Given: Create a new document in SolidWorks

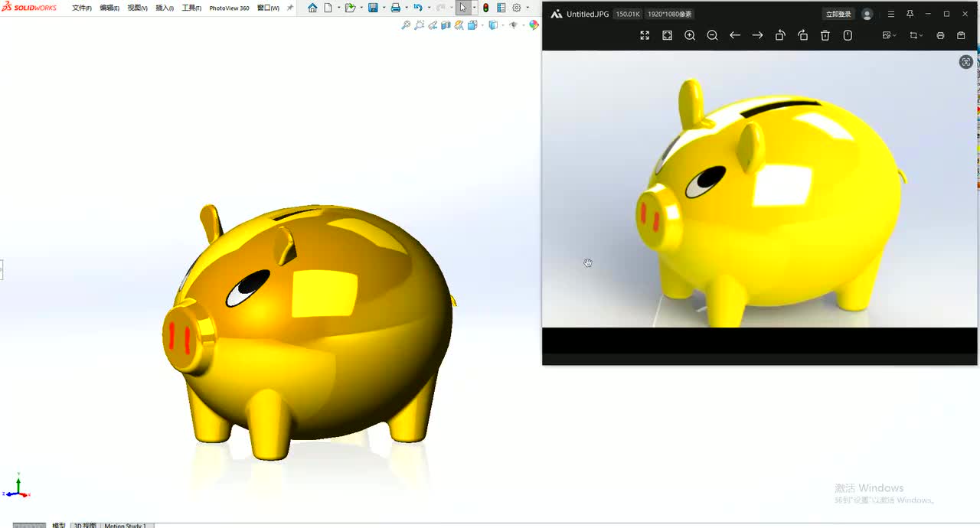Looking at the screenshot, I should [x=328, y=8].
